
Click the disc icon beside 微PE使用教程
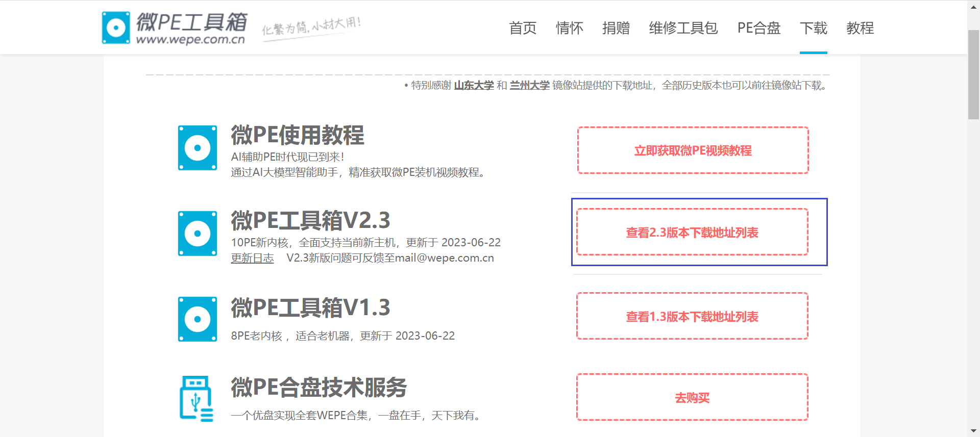[198, 148]
